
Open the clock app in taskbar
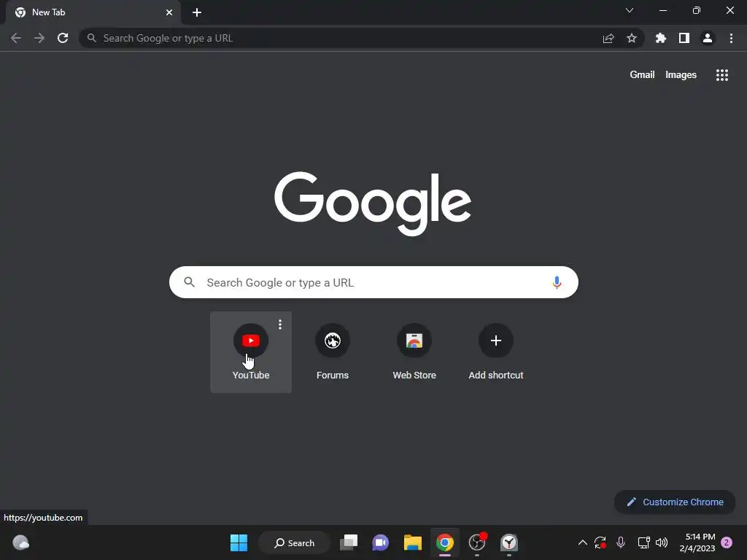(508, 542)
